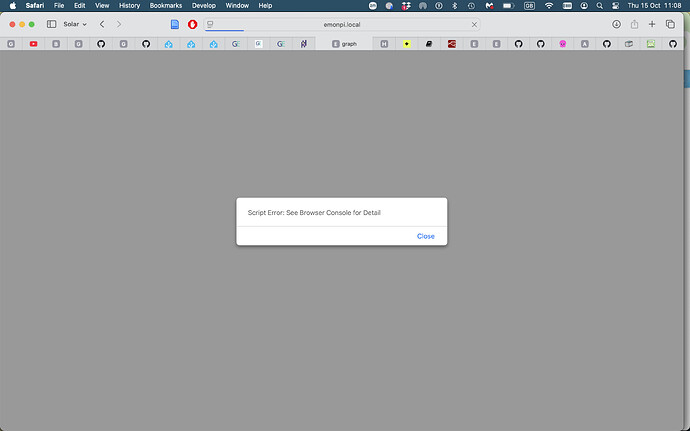Open the Dropbox menu bar icon
This screenshot has width=690, height=431.
[406, 6]
